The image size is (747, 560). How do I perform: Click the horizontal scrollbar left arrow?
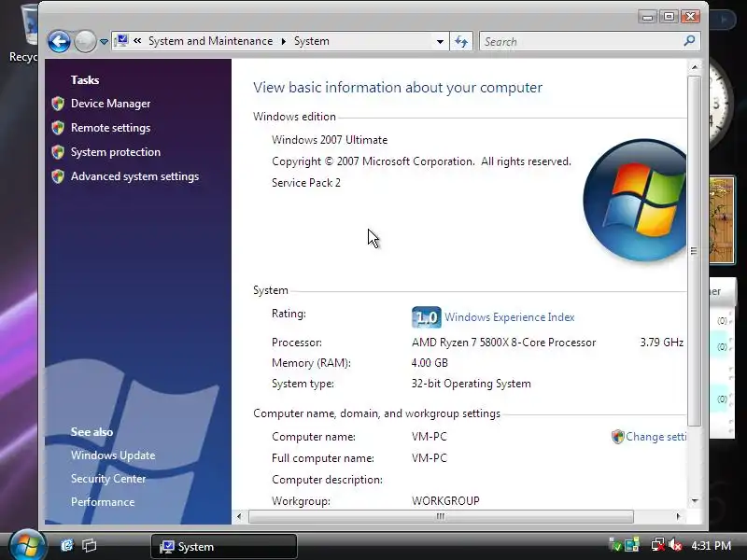(239, 516)
